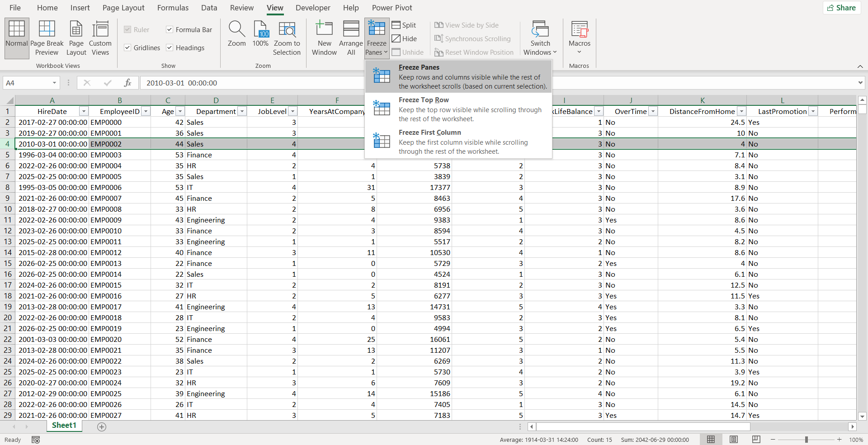868x445 pixels.
Task: Toggle the Gridlines checkbox
Action: (127, 48)
